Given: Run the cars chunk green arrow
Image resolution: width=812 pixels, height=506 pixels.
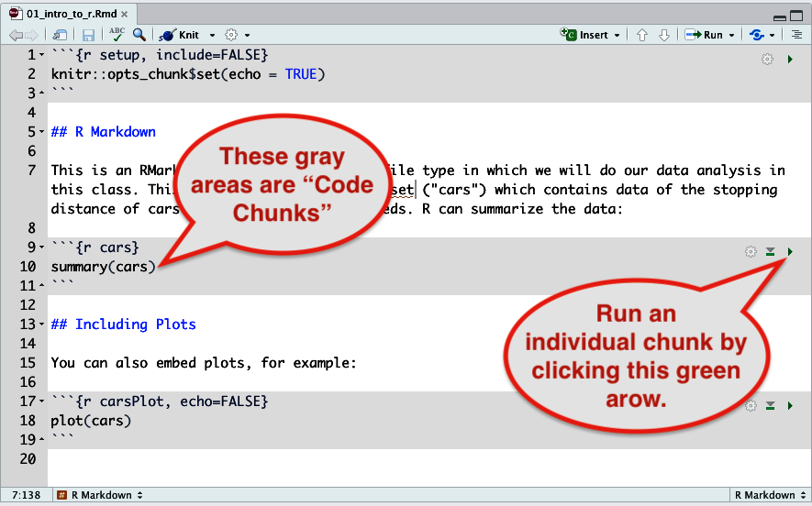Looking at the screenshot, I should click(790, 252).
